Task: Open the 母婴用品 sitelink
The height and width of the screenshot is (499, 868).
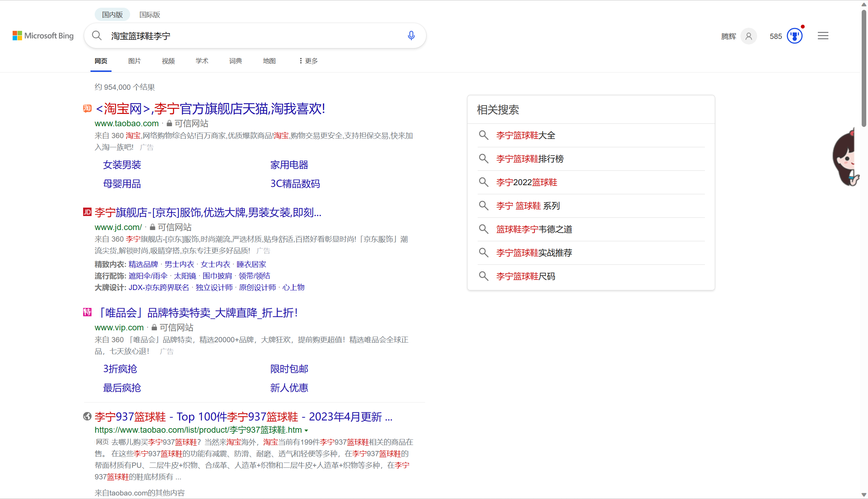Action: click(122, 184)
